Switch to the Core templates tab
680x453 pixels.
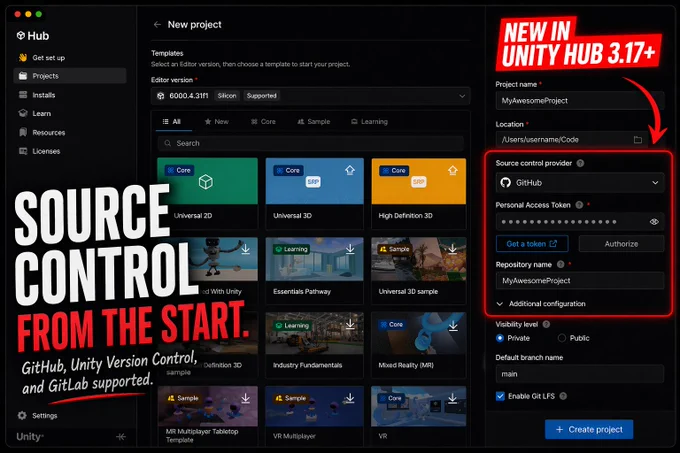click(x=263, y=122)
